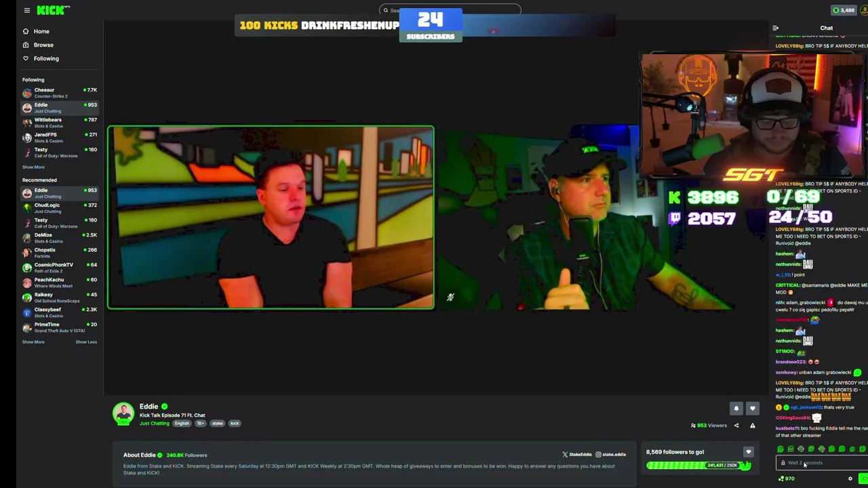
Task: Open Raikesy channel in Recommended
Action: coord(60,298)
